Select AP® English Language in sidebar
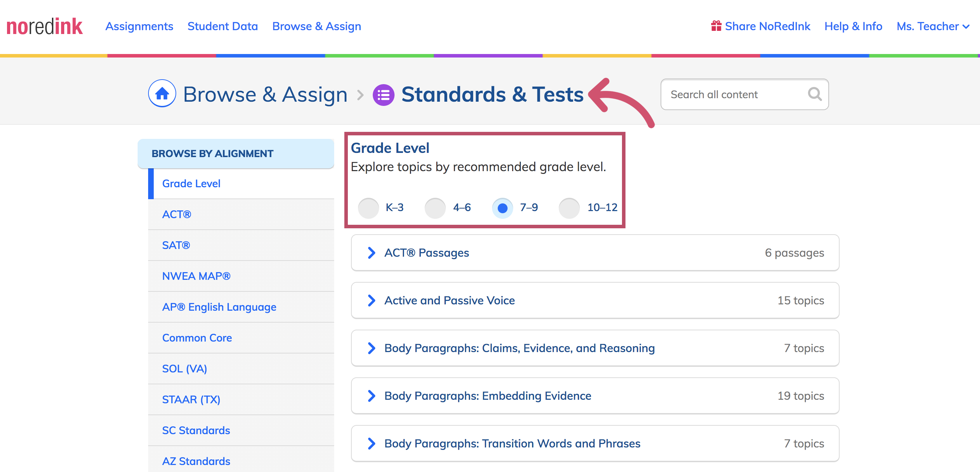Screen dimensions: 980x472 [x=241, y=307]
